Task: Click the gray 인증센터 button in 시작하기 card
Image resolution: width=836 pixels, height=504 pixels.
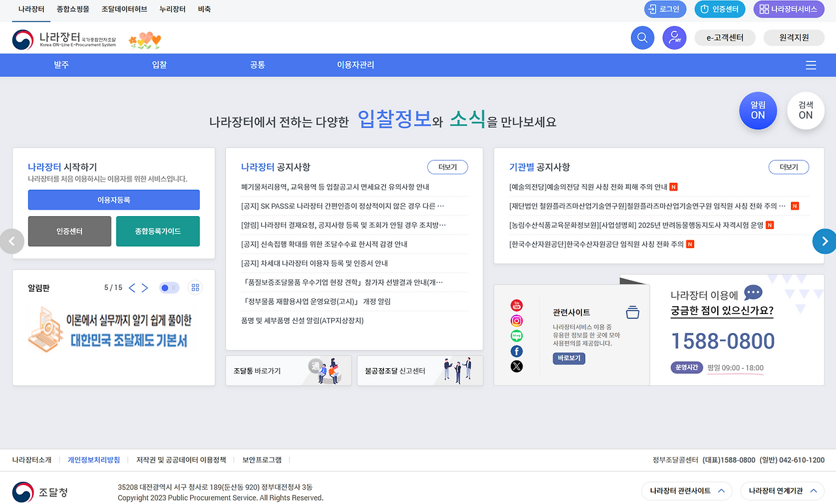Action: (x=70, y=231)
